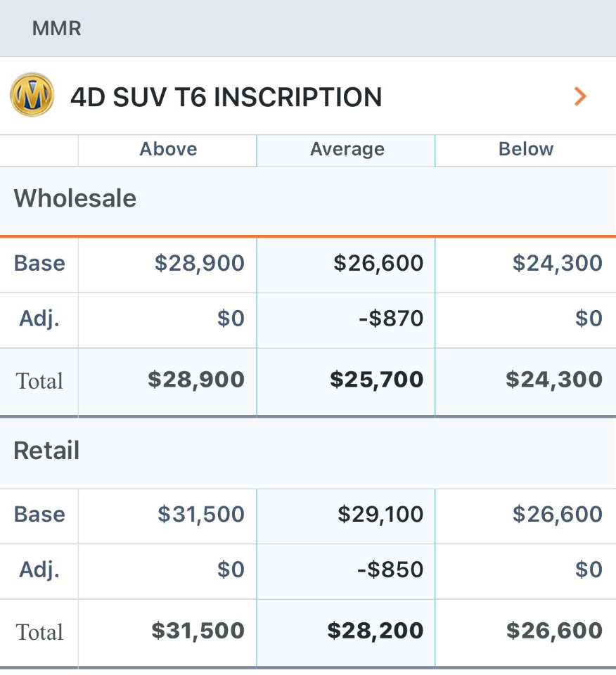Screen dimensions: 616x675
Task: Click the Manheim MMR gold logo icon
Action: pyautogui.click(x=32, y=95)
